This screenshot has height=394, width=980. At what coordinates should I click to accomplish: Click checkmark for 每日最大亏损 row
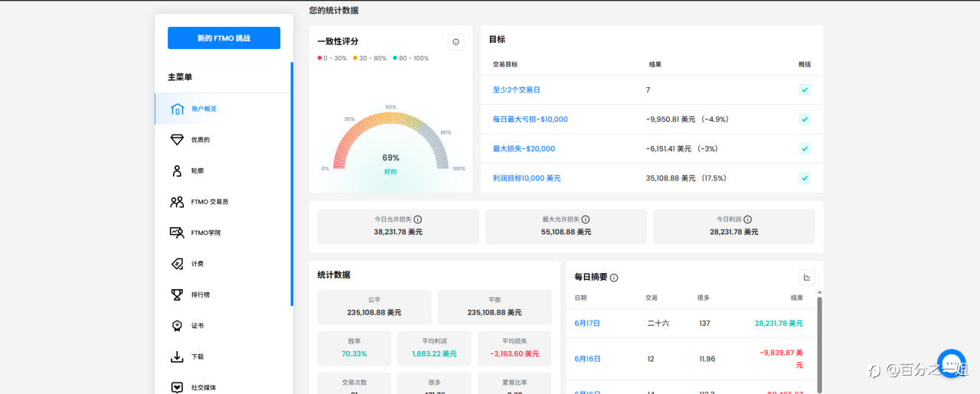[805, 119]
